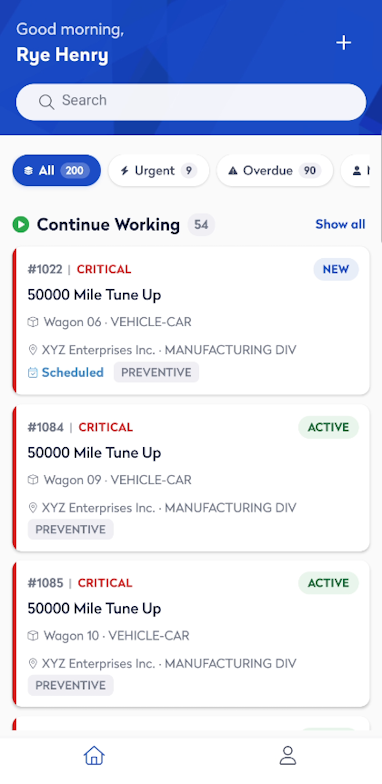Open the Home tab icon
The width and height of the screenshot is (382, 784).
click(x=94, y=756)
